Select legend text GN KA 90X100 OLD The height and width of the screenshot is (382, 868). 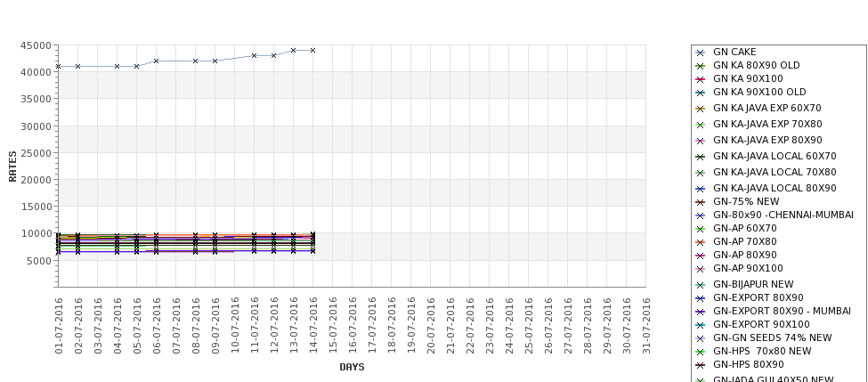(x=759, y=92)
